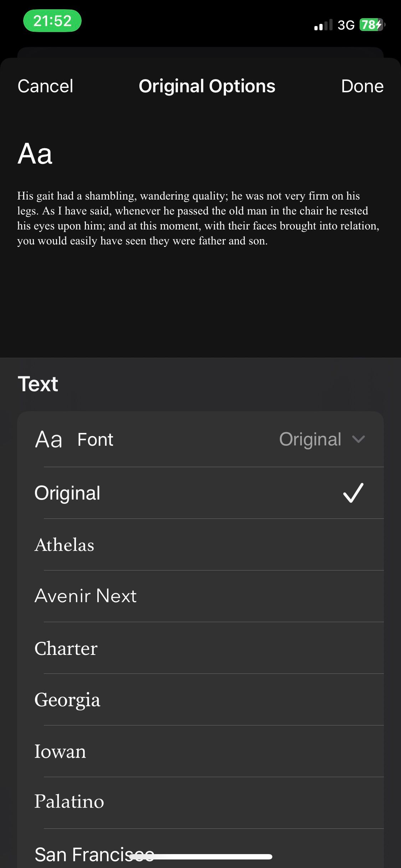Tap the green 21:52 time pill
Image resolution: width=401 pixels, height=868 pixels.
pyautogui.click(x=52, y=21)
